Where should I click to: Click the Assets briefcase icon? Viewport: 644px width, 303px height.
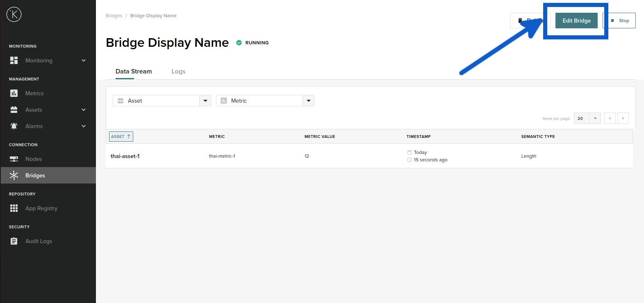click(14, 110)
